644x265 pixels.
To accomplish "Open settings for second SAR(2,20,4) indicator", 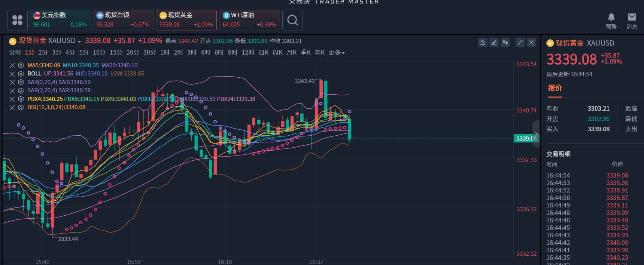I will (x=21, y=91).
